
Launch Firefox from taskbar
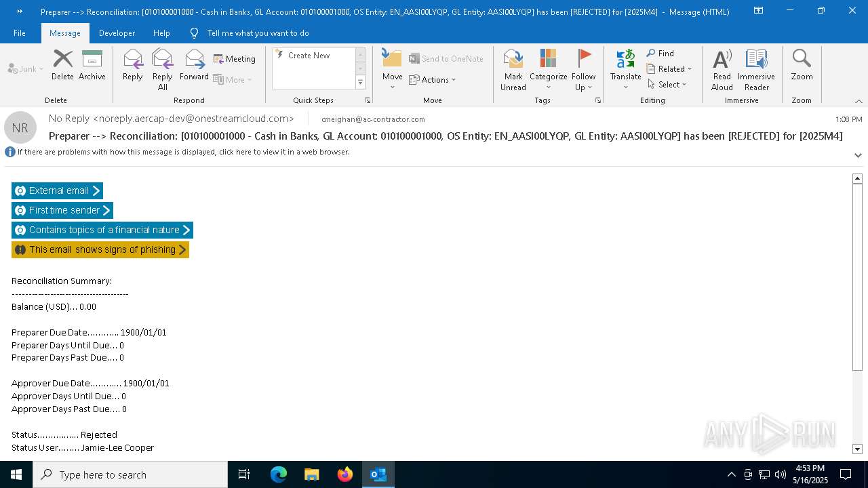point(344,474)
